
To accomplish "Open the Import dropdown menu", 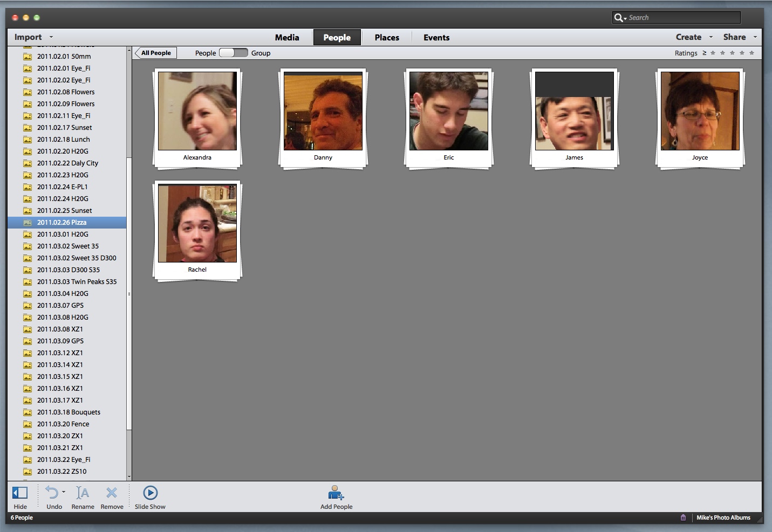I will coord(33,37).
